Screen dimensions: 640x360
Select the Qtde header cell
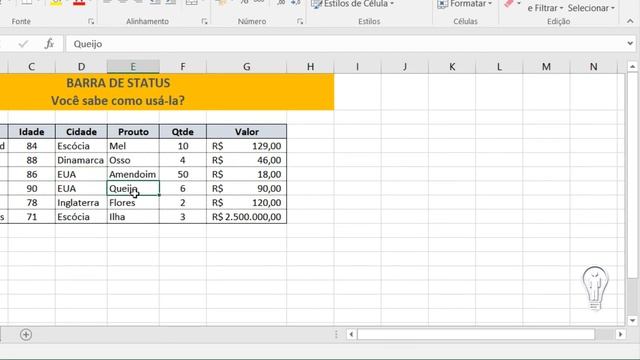tap(183, 132)
